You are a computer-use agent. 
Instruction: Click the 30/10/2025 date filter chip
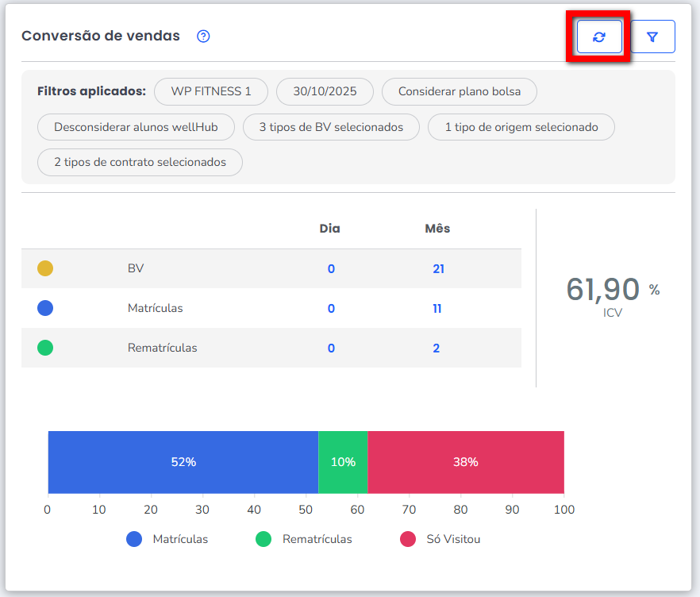(x=325, y=91)
